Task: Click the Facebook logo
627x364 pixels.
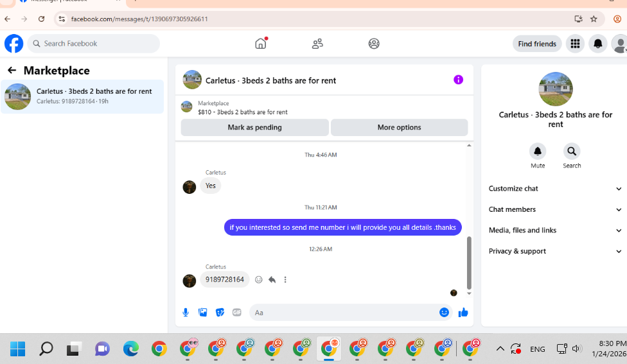Action: [x=13, y=44]
